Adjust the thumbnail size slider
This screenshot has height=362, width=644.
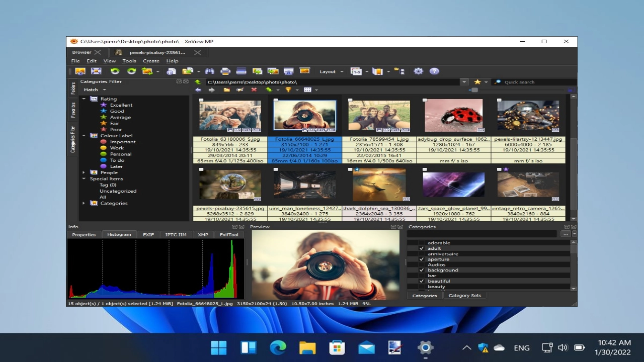pos(474,90)
